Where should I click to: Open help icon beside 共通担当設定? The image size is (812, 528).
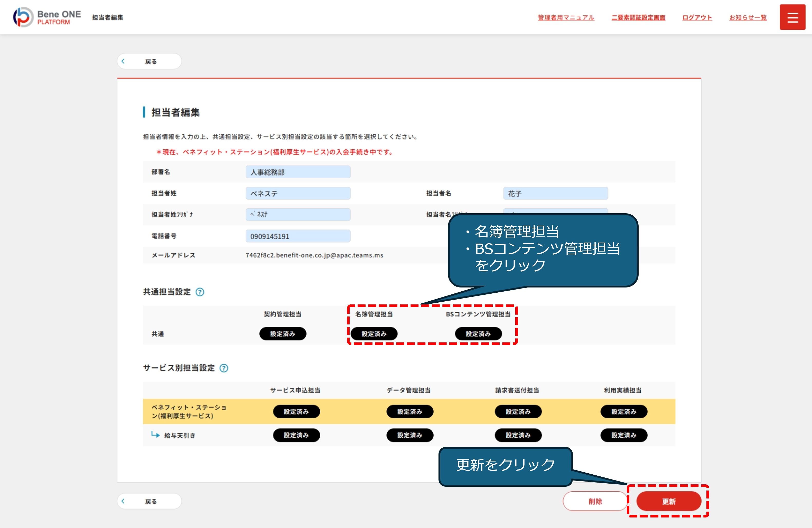[200, 292]
